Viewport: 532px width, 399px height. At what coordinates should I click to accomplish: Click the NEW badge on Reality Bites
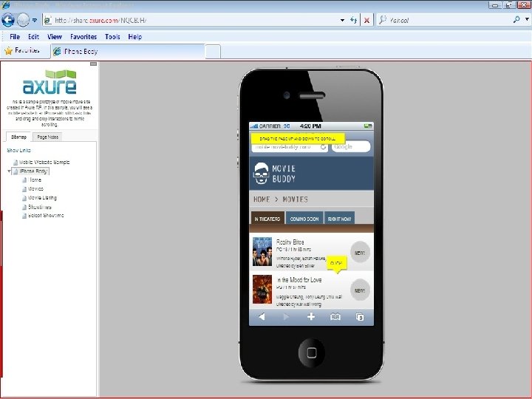pyautogui.click(x=360, y=253)
